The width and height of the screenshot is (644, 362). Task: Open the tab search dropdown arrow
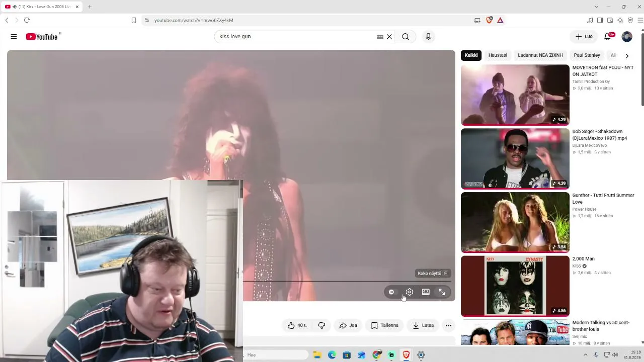point(596,7)
